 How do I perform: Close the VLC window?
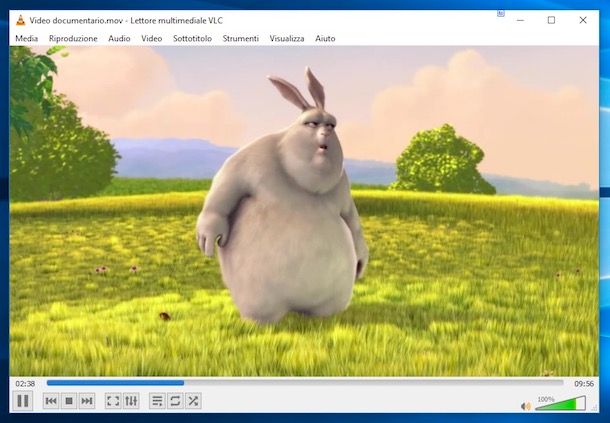click(583, 20)
